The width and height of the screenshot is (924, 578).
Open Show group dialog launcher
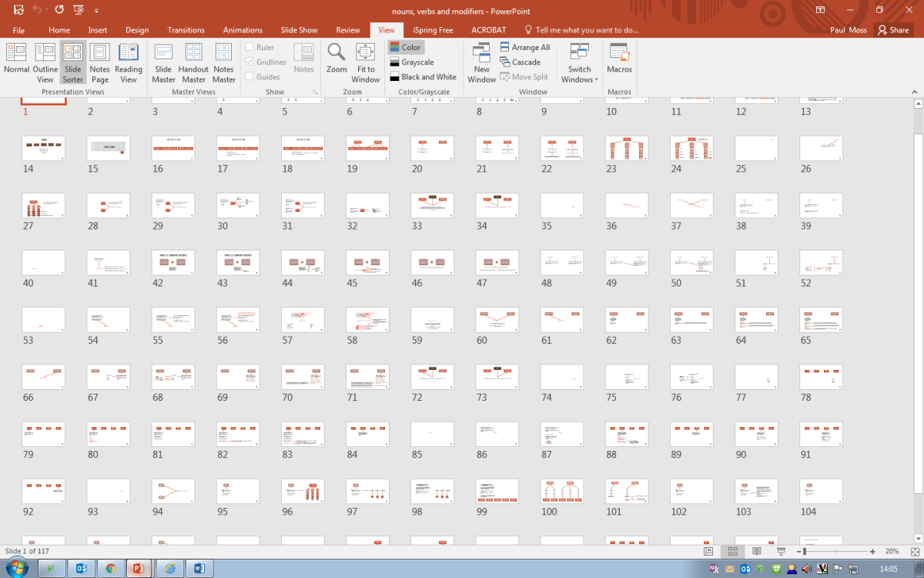pos(315,92)
